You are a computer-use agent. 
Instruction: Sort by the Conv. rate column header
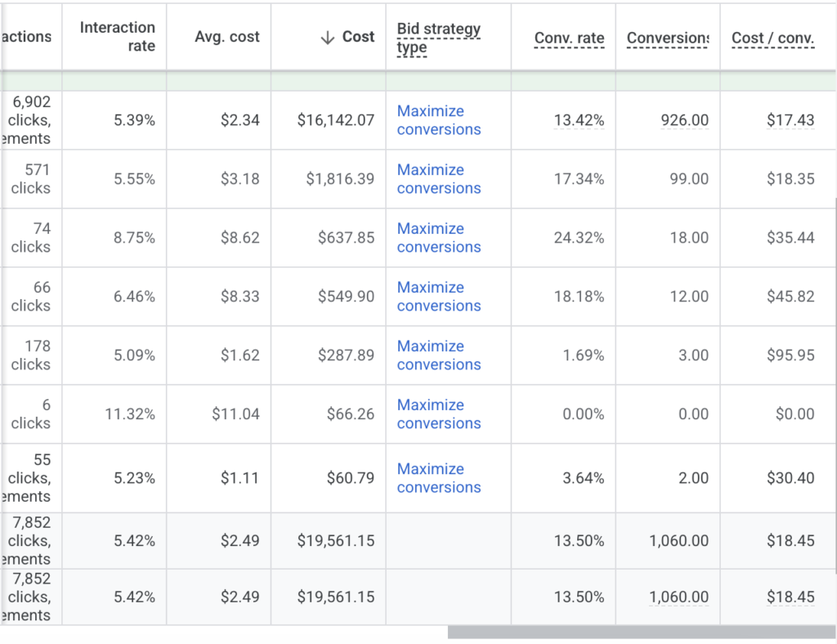click(569, 38)
